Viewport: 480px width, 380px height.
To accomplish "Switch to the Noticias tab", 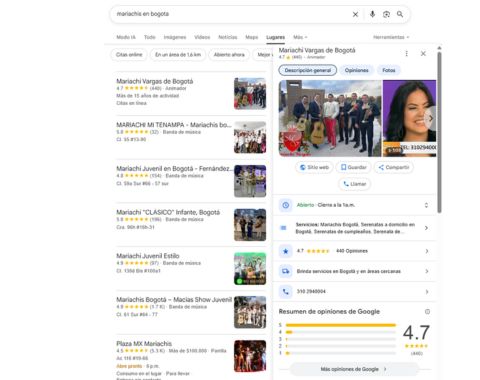I will 228,37.
